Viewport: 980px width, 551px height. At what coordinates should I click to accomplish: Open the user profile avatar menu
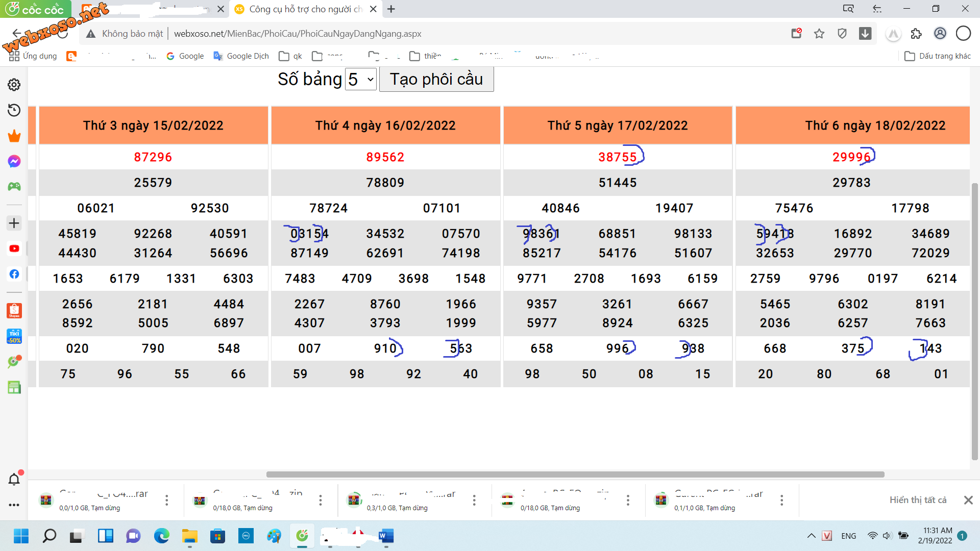coord(940,34)
